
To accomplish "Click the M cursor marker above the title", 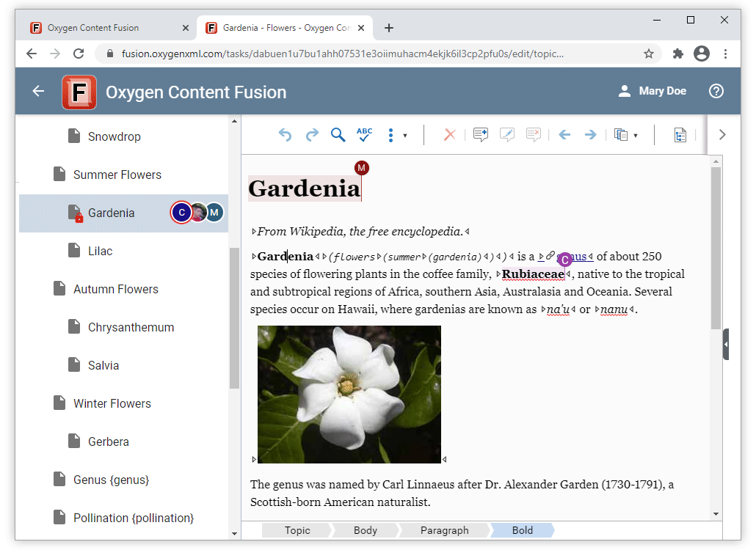I will pyautogui.click(x=362, y=168).
